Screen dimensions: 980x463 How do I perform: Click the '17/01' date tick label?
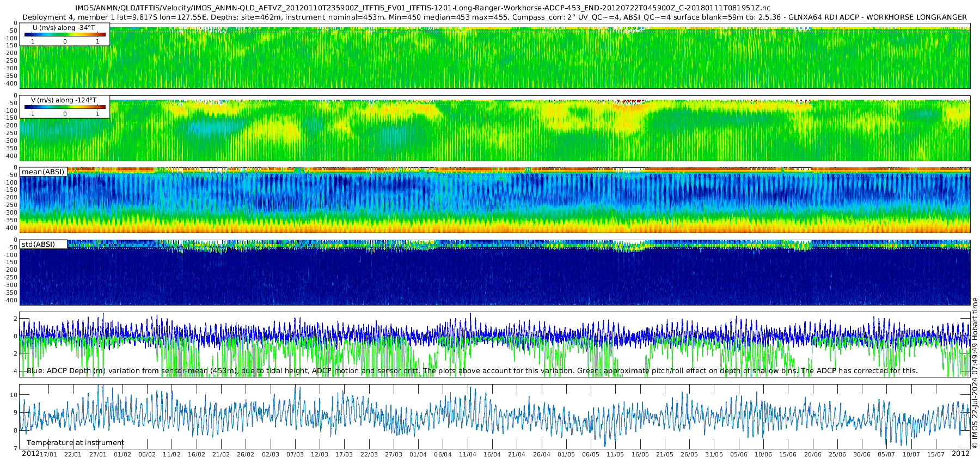tap(48, 454)
